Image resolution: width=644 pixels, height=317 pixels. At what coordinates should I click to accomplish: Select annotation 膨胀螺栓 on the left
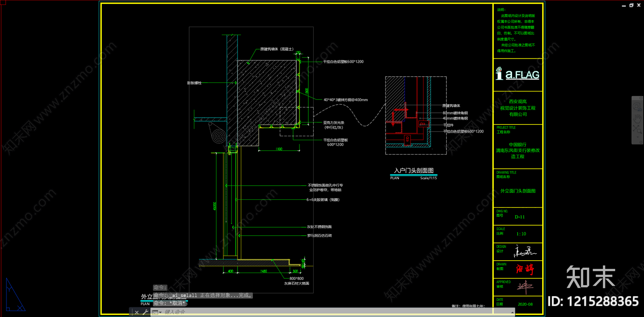[x=194, y=83]
